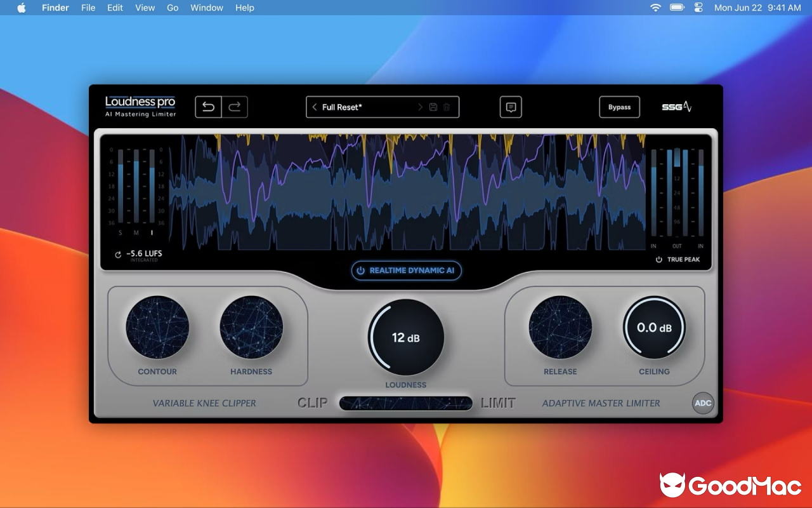
Task: Open the Edit menu
Action: click(115, 8)
